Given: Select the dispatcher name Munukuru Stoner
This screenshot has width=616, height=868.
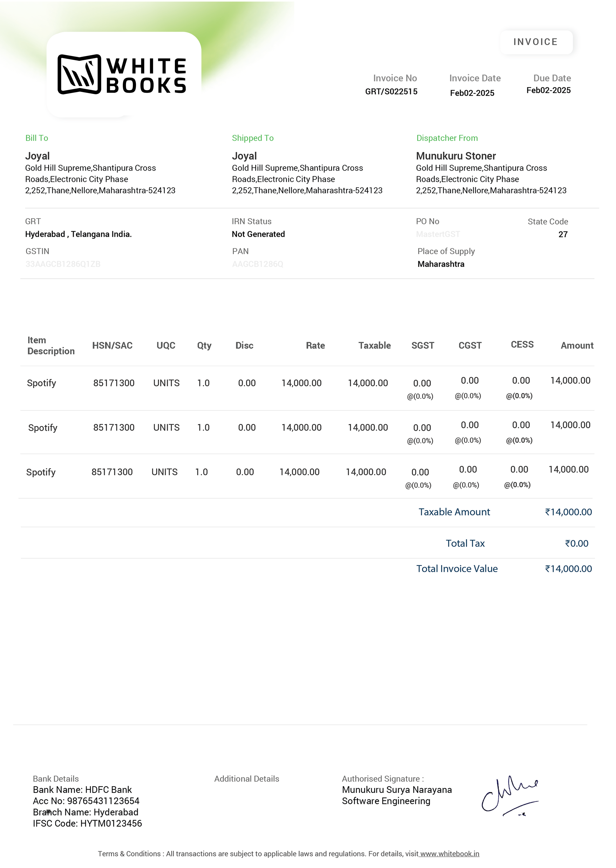Looking at the screenshot, I should [x=456, y=156].
